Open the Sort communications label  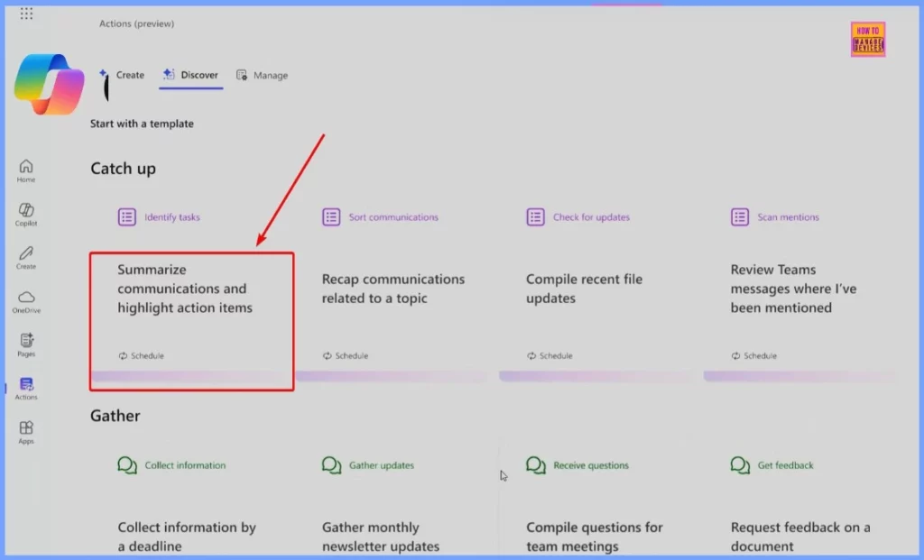[393, 216]
